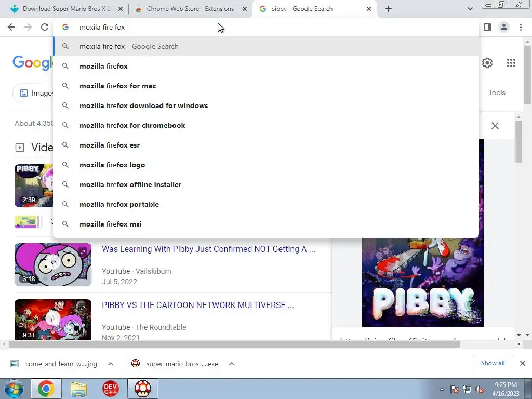Select 'mozilla firefox for chromebook' suggestion
Screen dimensions: 532x399
(x=266, y=125)
